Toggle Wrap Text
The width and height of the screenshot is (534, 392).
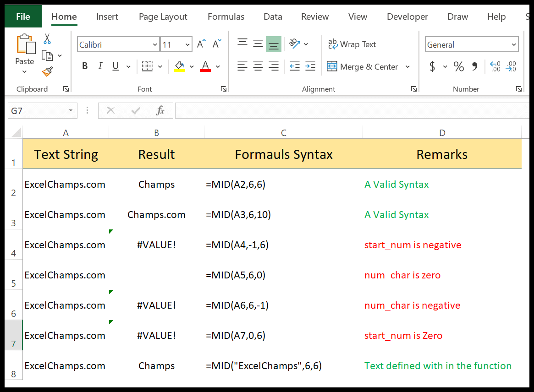[x=352, y=44]
